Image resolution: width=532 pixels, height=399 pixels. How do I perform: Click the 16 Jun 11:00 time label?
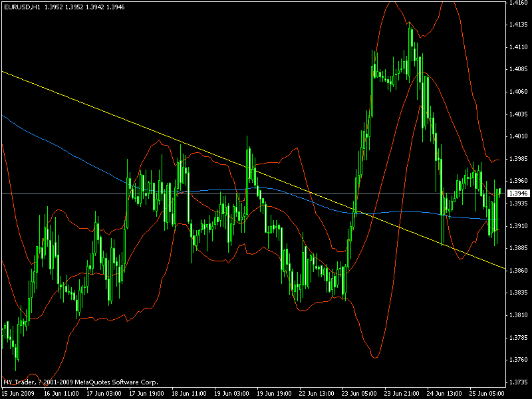pos(62,394)
